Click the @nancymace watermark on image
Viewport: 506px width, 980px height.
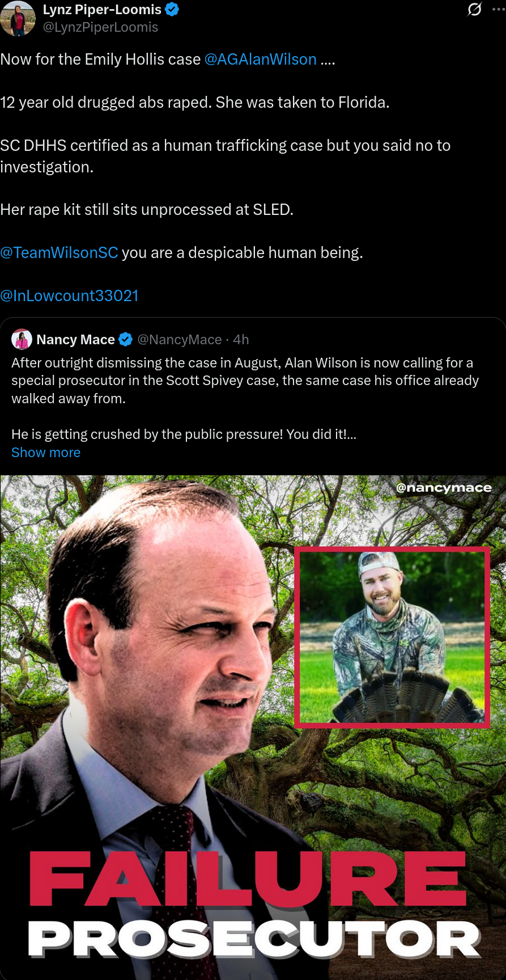(x=444, y=488)
